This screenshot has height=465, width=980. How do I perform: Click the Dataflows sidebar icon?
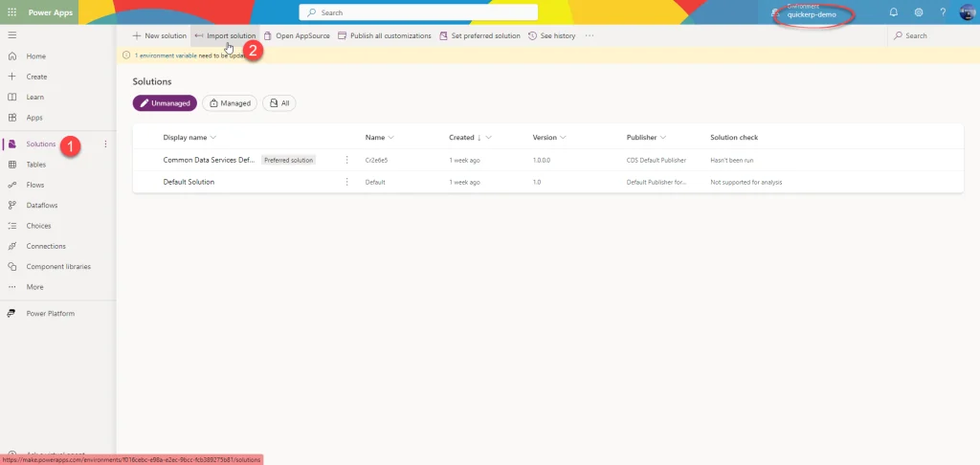11,205
